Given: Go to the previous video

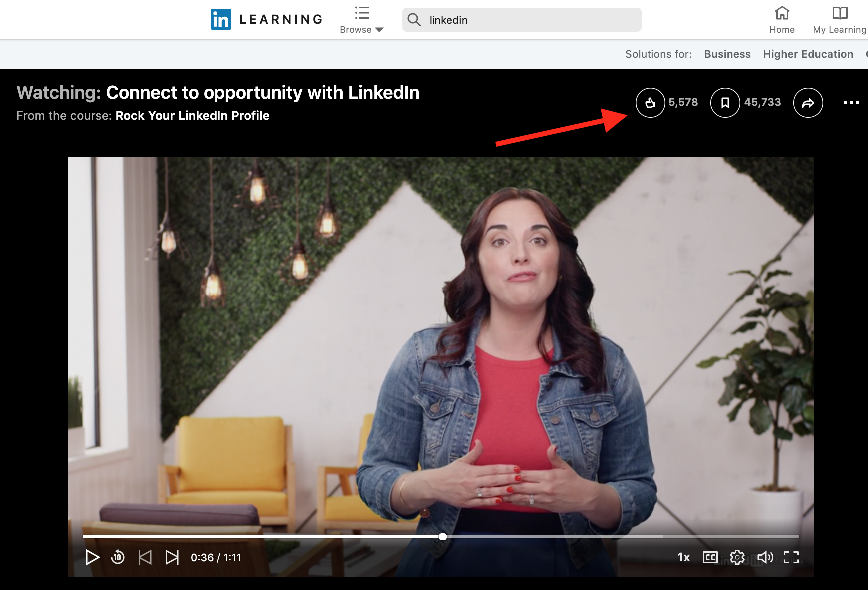Looking at the screenshot, I should [x=145, y=557].
